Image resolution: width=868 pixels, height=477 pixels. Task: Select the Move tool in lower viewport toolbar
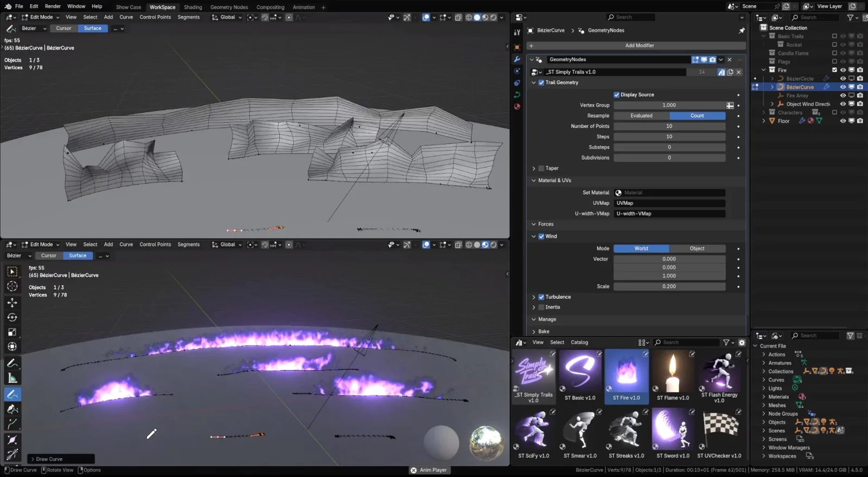[x=12, y=302]
